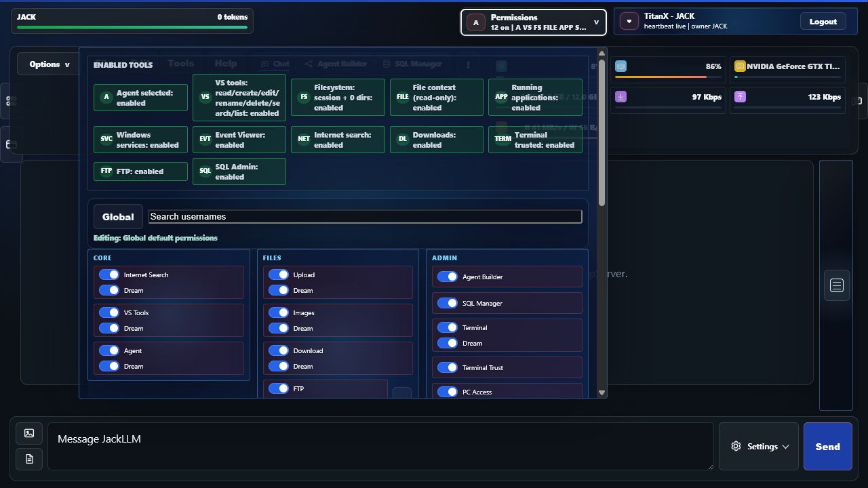Click the list panel icon on right sidebar

coord(836,285)
